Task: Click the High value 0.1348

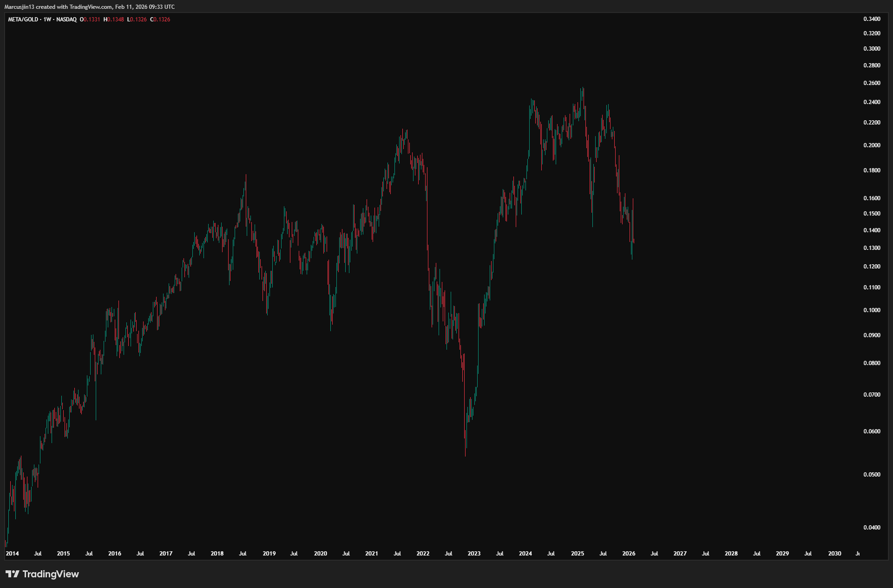Action: [116, 20]
